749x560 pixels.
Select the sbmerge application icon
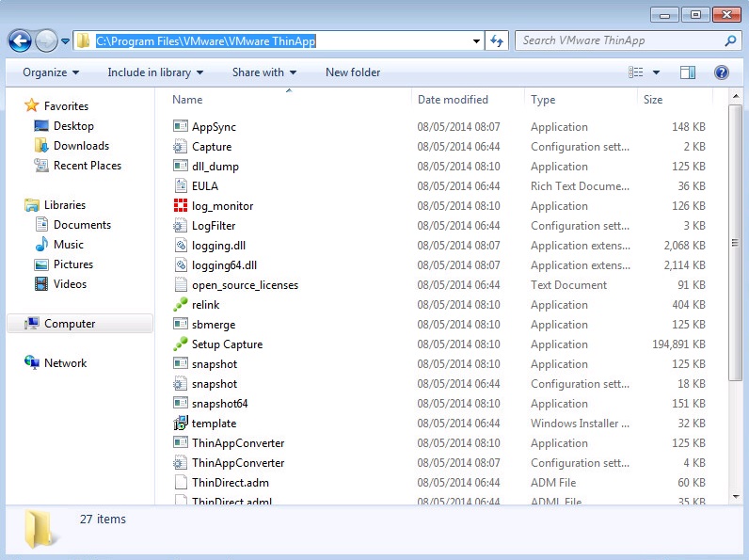coord(180,324)
